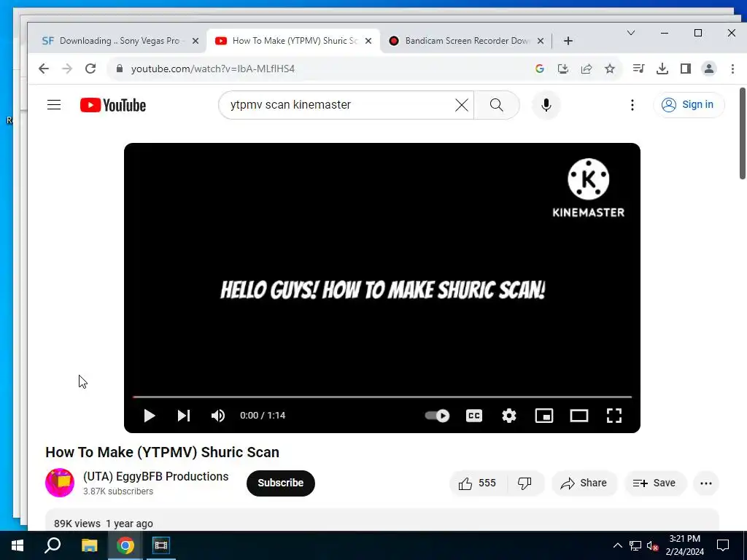Open more actions ellipsis below video
Image resolution: width=747 pixels, height=560 pixels.
click(706, 483)
